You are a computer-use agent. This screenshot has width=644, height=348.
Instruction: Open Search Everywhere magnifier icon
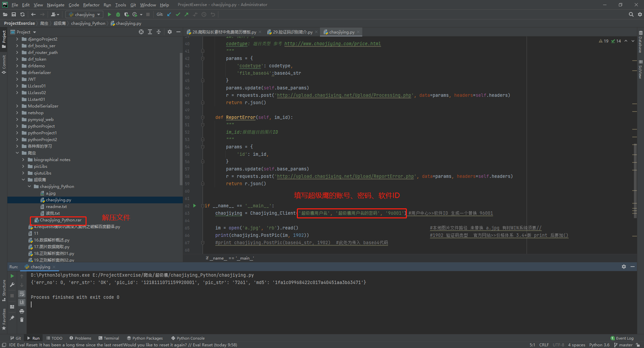(631, 14)
